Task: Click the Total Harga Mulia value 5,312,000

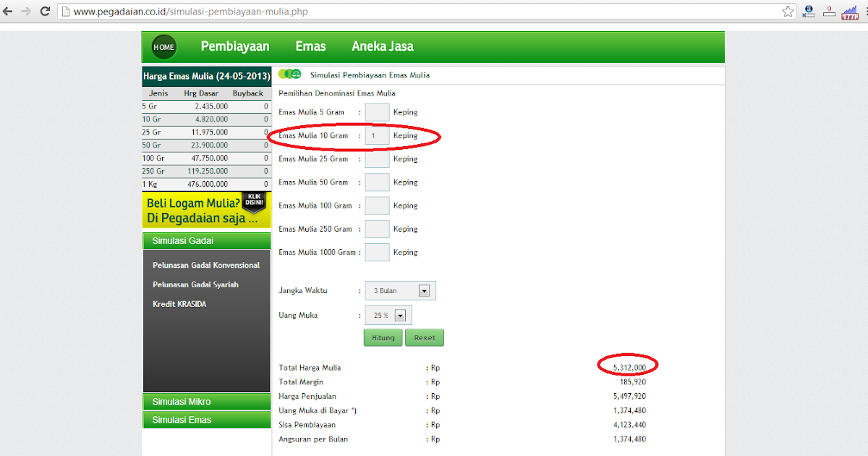Action: (x=629, y=368)
